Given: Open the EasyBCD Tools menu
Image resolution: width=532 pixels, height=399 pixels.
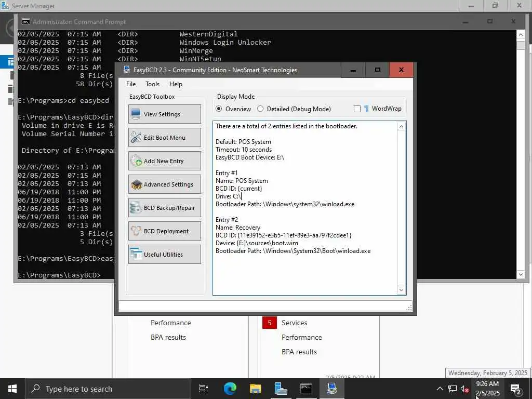Looking at the screenshot, I should (152, 84).
